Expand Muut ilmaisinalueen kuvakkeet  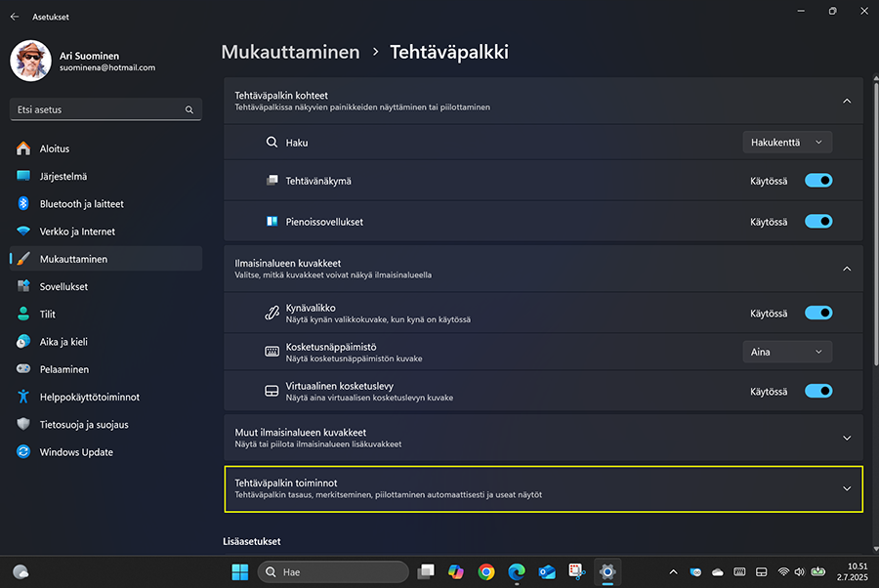point(543,438)
